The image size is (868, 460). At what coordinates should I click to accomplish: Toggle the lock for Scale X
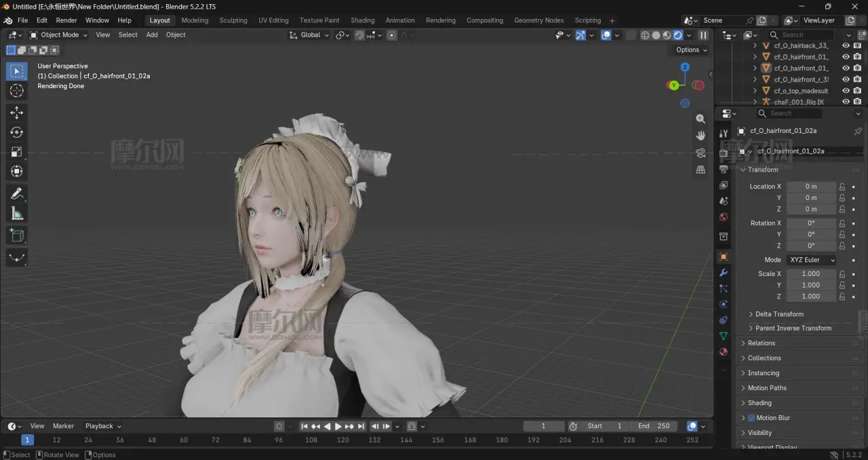(x=842, y=274)
